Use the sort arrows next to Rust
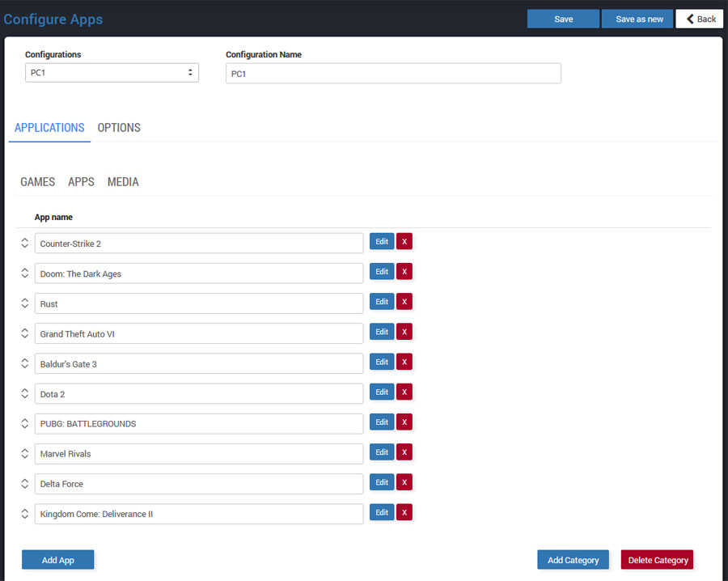This screenshot has width=728, height=581. (x=24, y=303)
